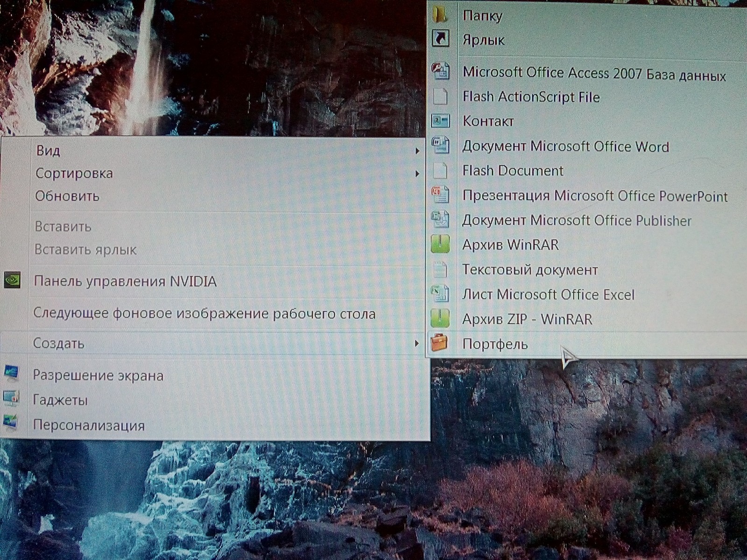Create Microsoft Office Access 2007 База данных
747x560 pixels.
(594, 73)
